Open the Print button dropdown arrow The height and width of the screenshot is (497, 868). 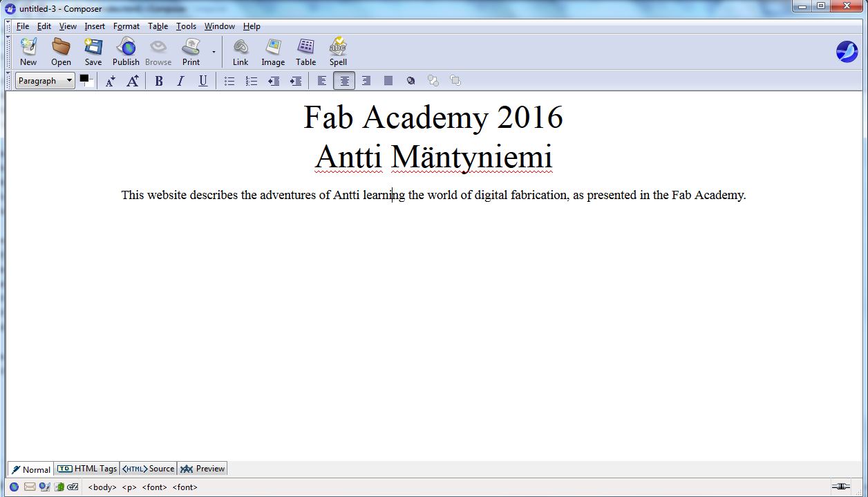click(x=214, y=53)
